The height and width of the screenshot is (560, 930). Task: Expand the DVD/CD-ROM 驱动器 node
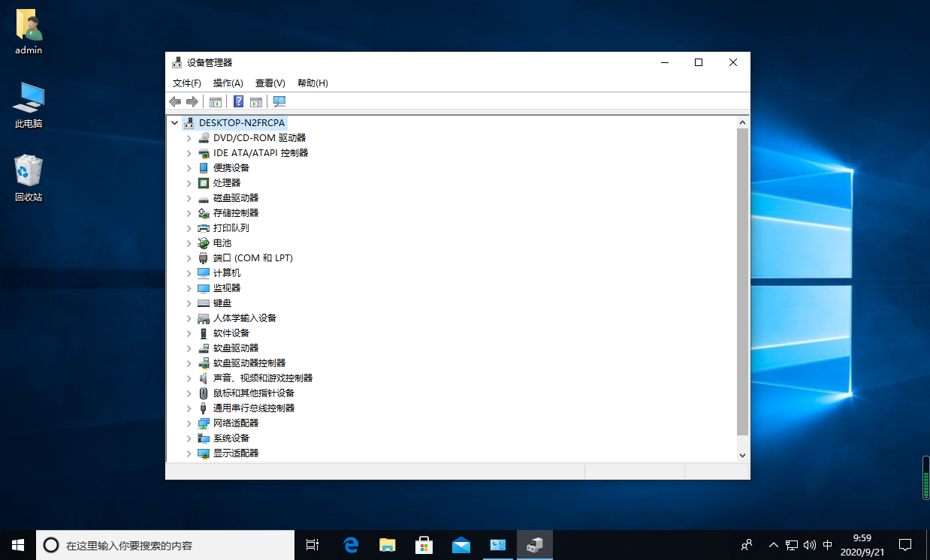[x=189, y=138]
